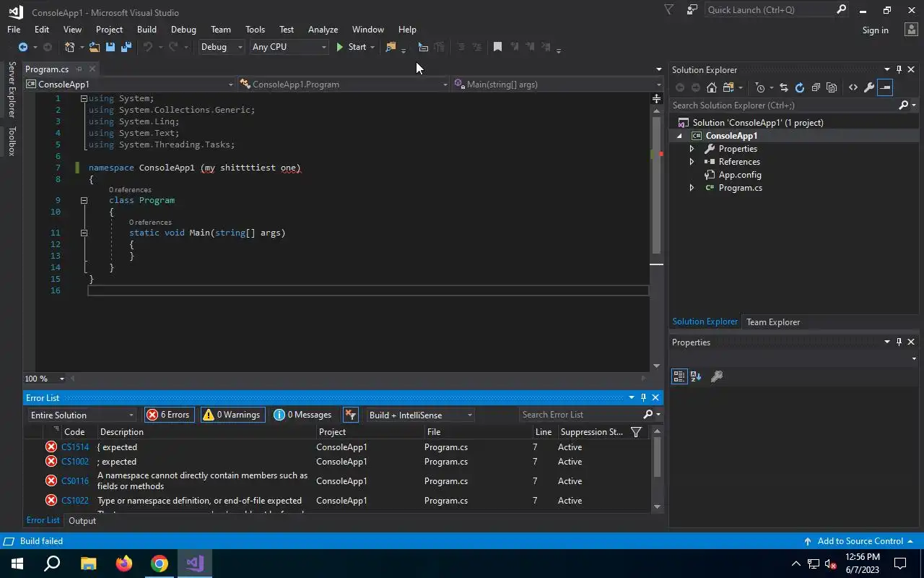This screenshot has height=578, width=924.
Task: Select the Program.cs editor tab
Action: click(47, 69)
